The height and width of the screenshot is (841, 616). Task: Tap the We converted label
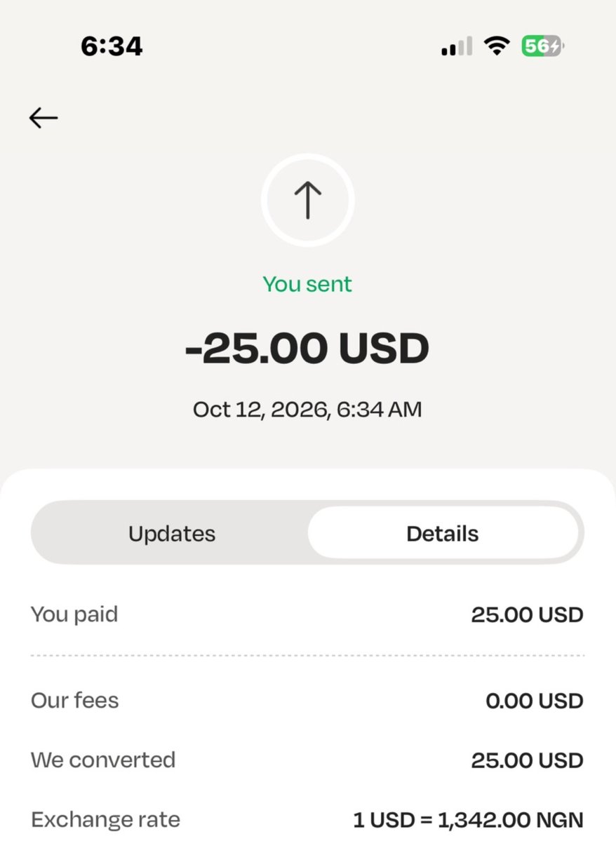(103, 760)
